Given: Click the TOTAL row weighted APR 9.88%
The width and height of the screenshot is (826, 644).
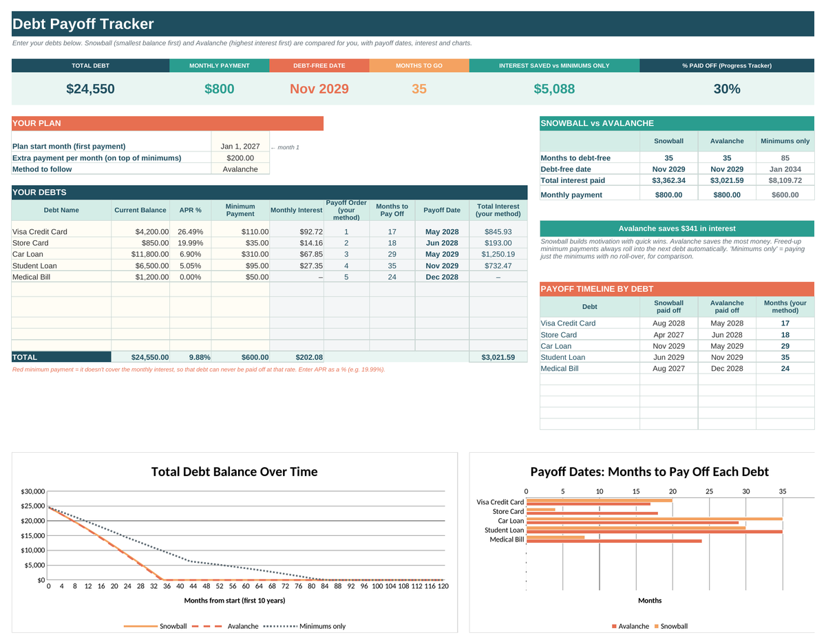Looking at the screenshot, I should (x=190, y=357).
